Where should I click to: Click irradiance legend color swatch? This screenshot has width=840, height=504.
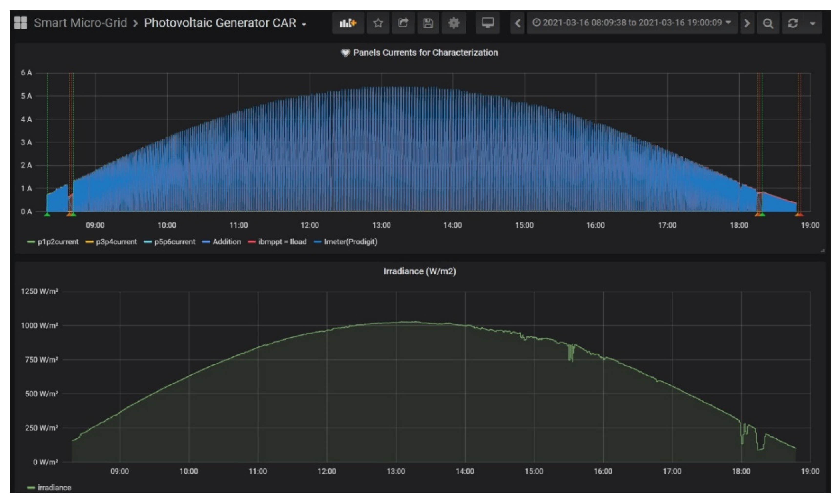[x=31, y=488]
